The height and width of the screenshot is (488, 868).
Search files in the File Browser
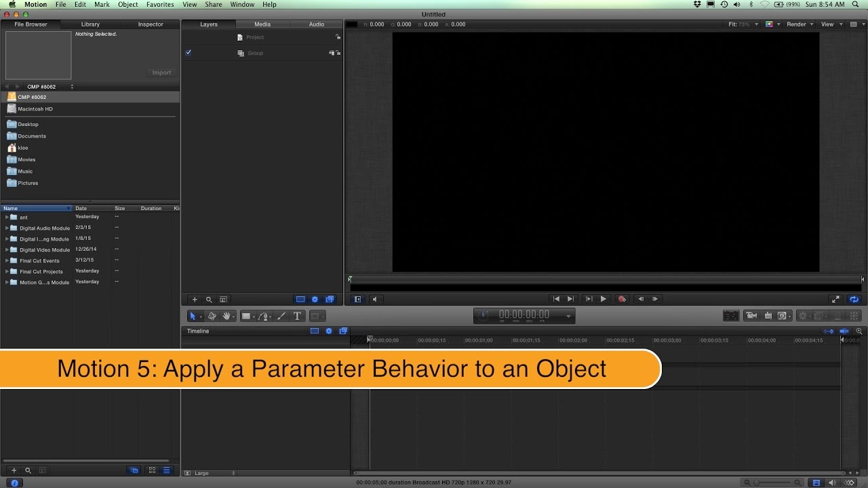click(x=28, y=470)
